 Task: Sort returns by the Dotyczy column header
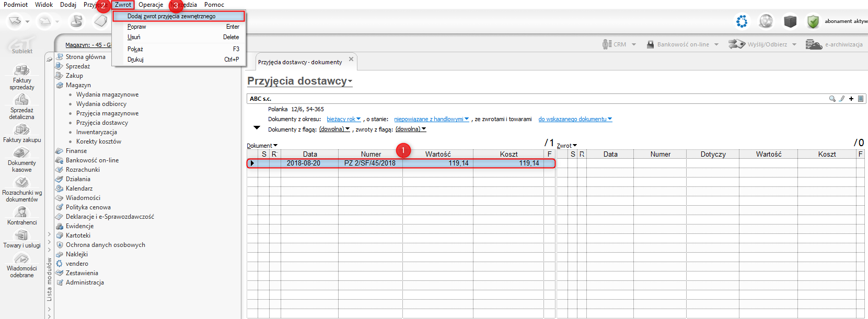[x=713, y=154]
